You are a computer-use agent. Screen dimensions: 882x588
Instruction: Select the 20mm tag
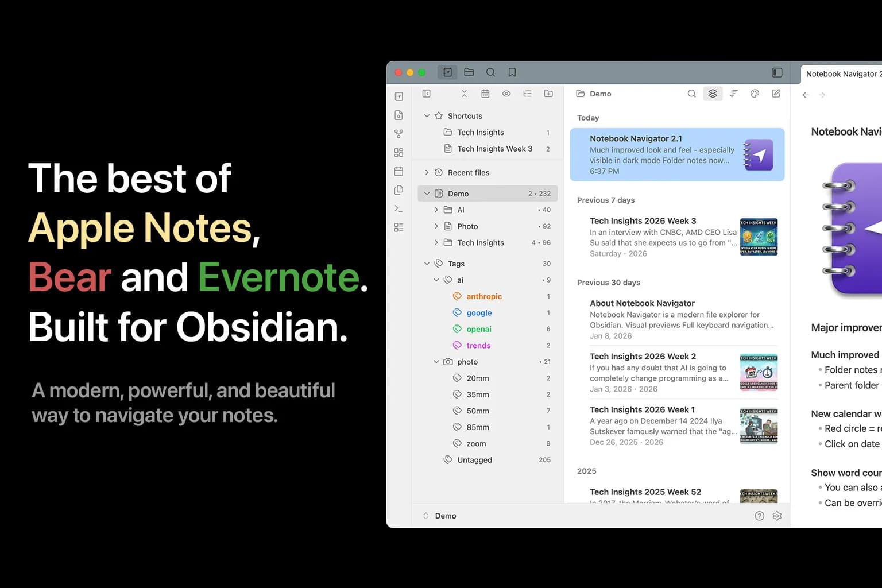[488, 378]
